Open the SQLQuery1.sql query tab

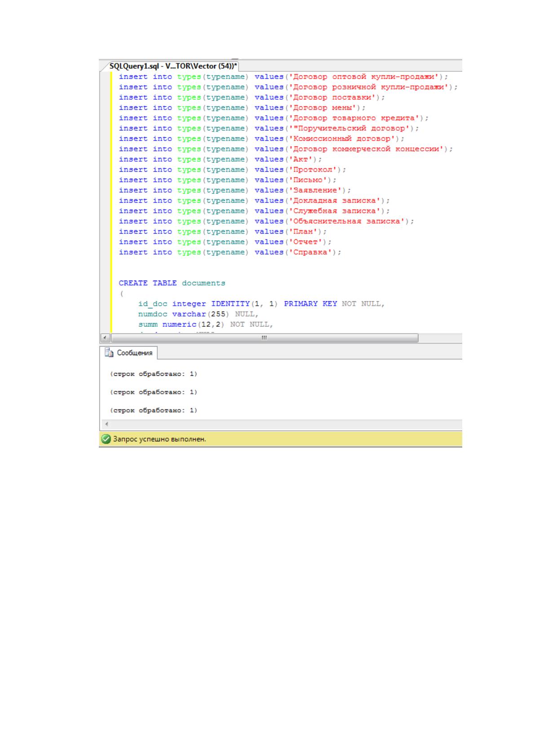[173, 66]
